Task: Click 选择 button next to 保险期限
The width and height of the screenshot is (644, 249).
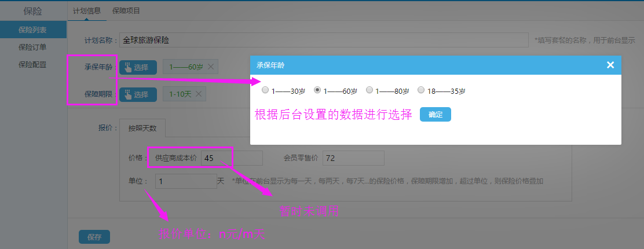Action: click(x=138, y=94)
